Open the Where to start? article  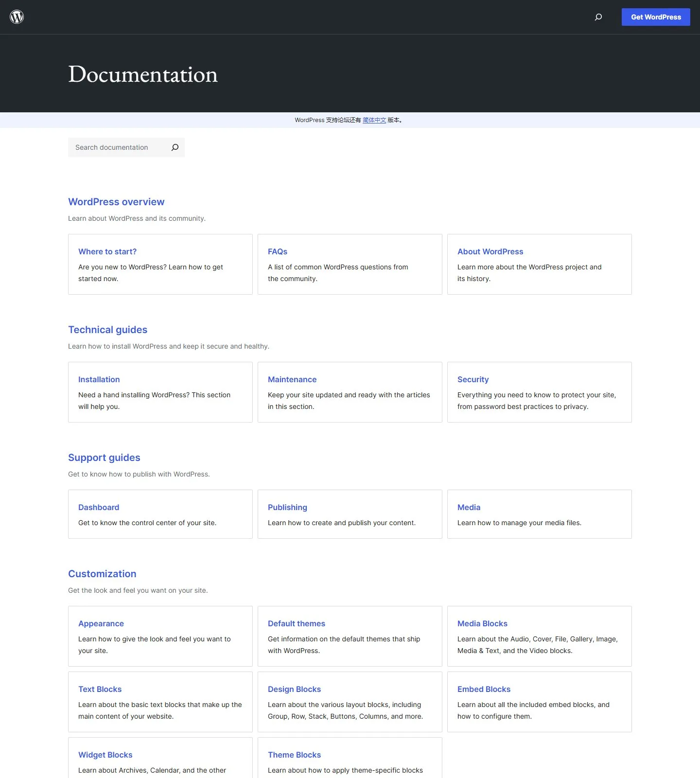[107, 251]
